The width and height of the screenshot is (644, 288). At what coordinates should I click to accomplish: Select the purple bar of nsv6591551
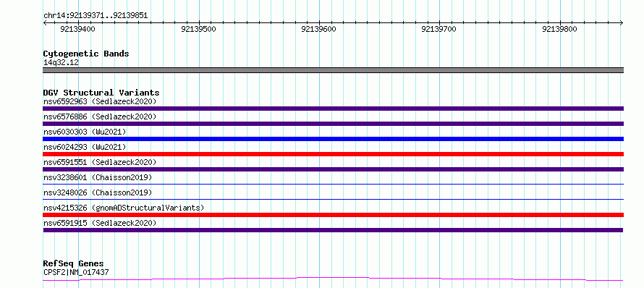333,169
